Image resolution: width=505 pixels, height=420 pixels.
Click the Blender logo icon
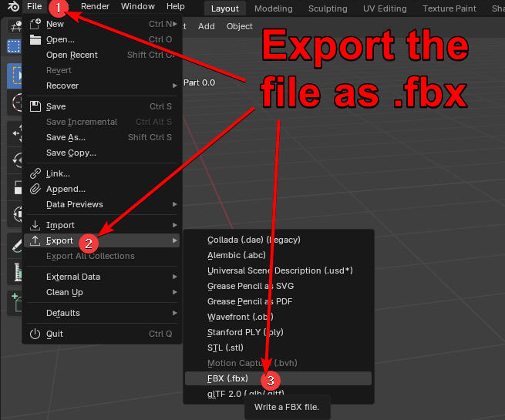pyautogui.click(x=13, y=7)
